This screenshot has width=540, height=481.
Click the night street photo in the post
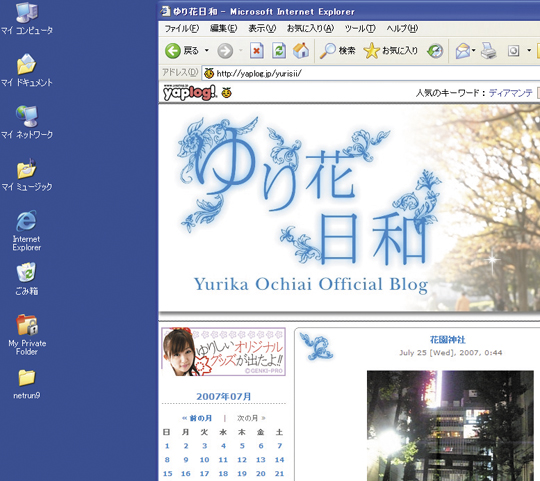pyautogui.click(x=450, y=426)
